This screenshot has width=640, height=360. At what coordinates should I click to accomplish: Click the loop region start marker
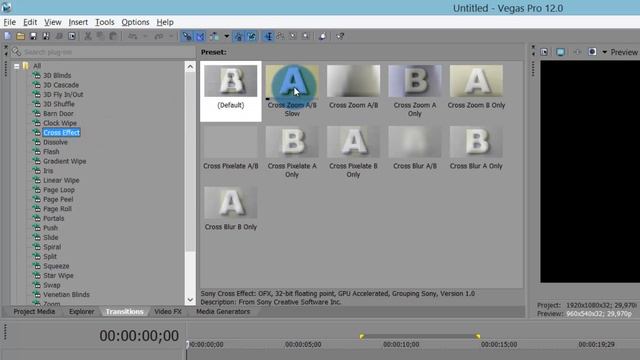[362, 336]
